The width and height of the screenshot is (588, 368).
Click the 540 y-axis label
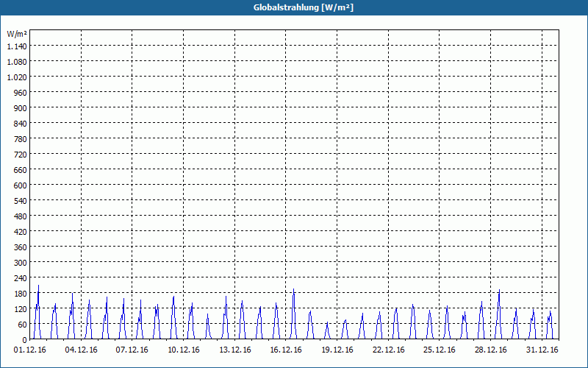click(21, 201)
